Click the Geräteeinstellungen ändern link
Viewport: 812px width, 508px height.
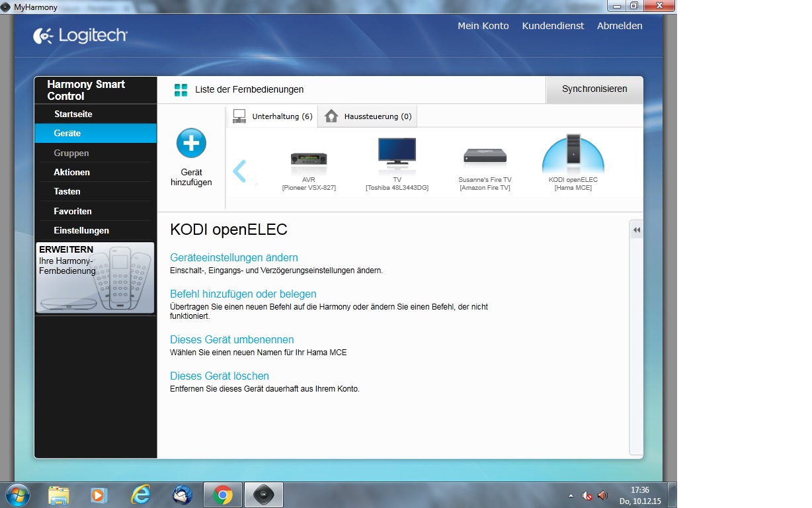point(234,257)
